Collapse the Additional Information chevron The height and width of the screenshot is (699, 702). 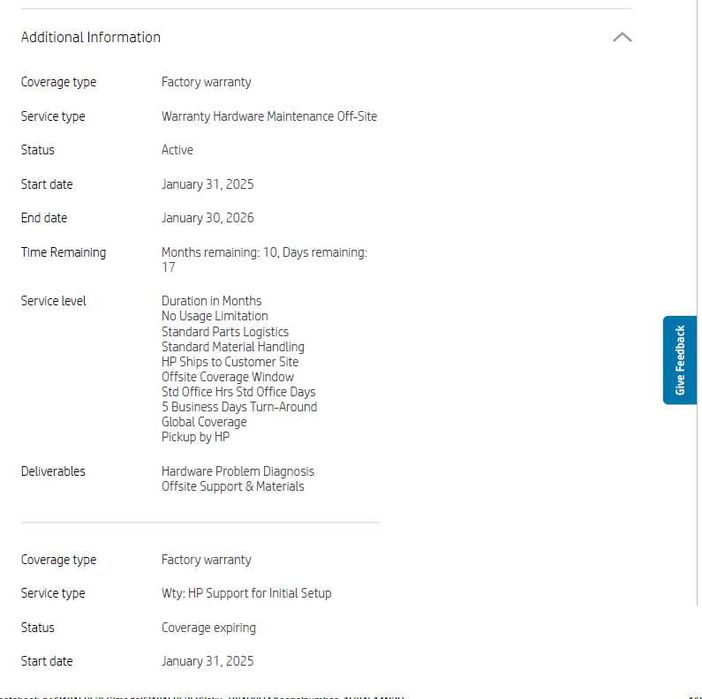pyautogui.click(x=621, y=37)
